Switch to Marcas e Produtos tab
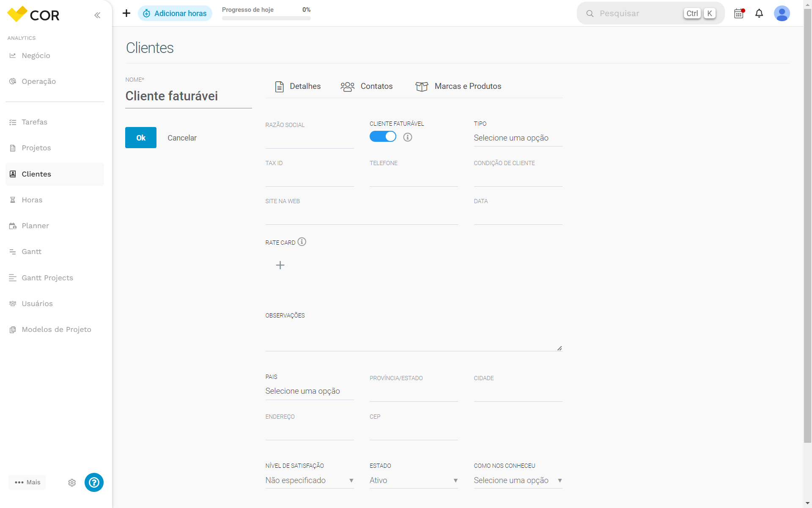The image size is (812, 508). (458, 86)
